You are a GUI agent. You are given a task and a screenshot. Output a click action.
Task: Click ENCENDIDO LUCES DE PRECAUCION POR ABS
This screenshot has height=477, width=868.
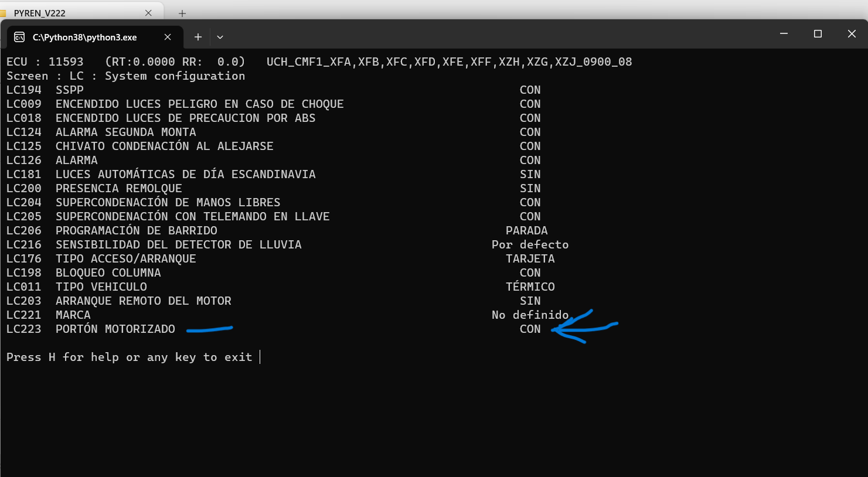click(186, 118)
